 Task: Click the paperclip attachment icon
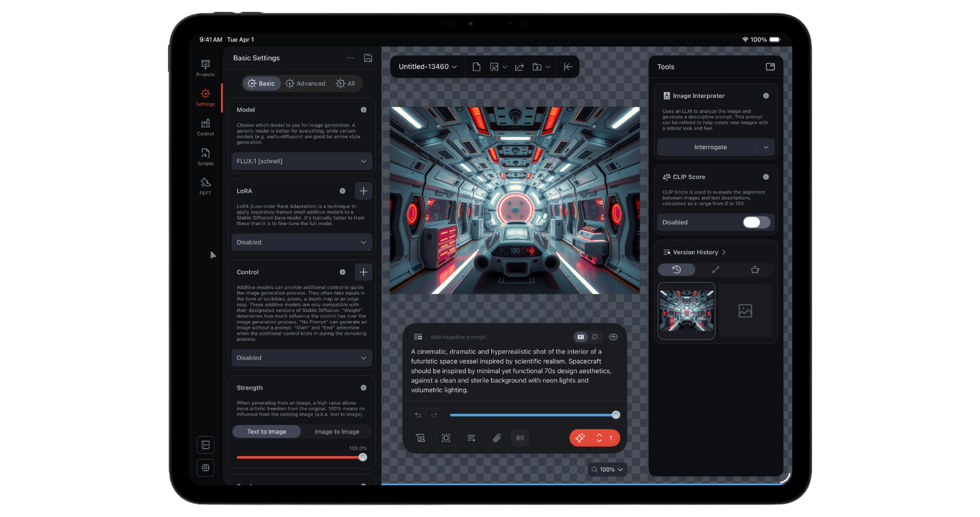(x=497, y=438)
